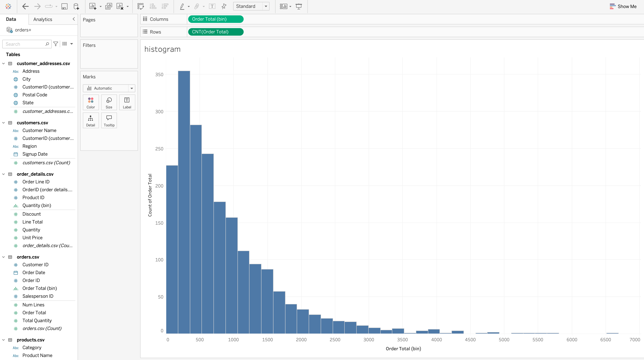
Task: Switch to the Analytics tab
Action: tap(43, 19)
